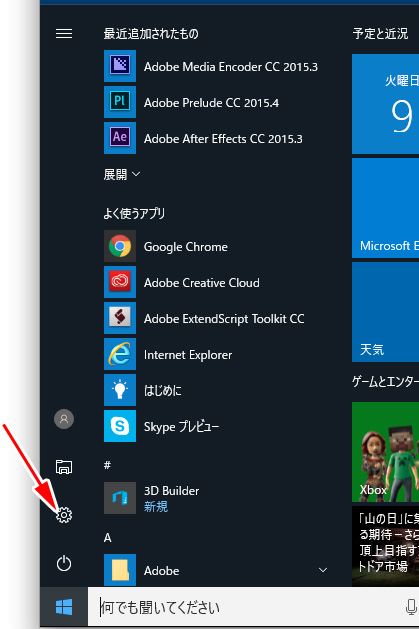419x629 pixels.
Task: Expand the 展開 recently added list
Action: pyautogui.click(x=122, y=174)
